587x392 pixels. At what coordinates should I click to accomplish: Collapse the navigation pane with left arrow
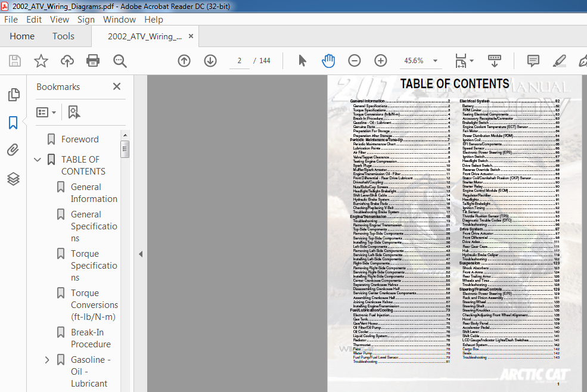141,254
